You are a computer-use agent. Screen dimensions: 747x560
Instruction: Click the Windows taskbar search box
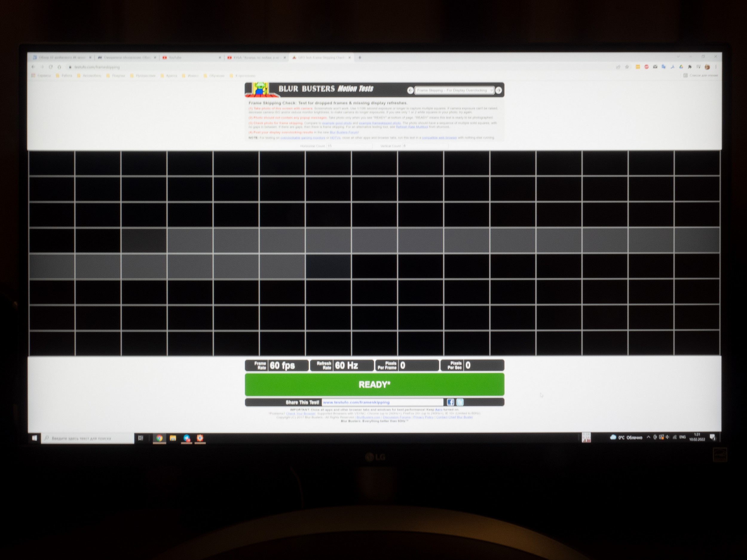[88, 438]
